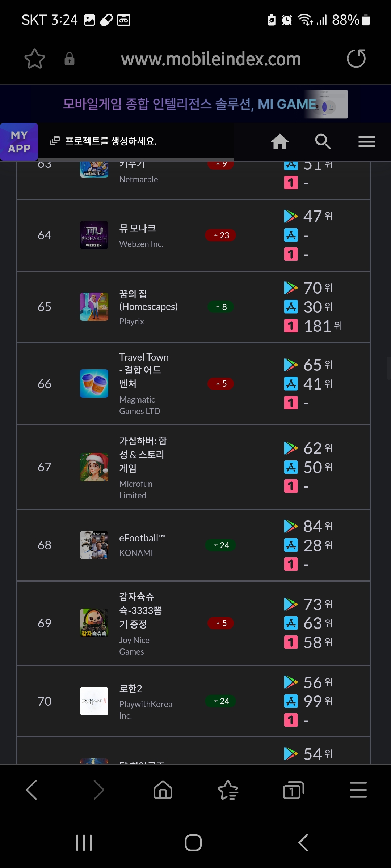391x868 pixels.
Task: Click the address bar URL
Action: click(x=211, y=59)
